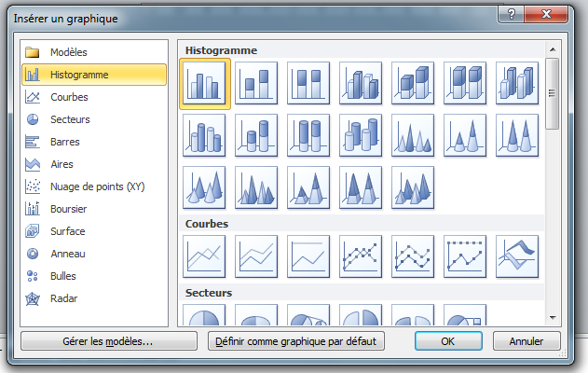
Task: Click the scrollbar down arrow
Action: [553, 318]
